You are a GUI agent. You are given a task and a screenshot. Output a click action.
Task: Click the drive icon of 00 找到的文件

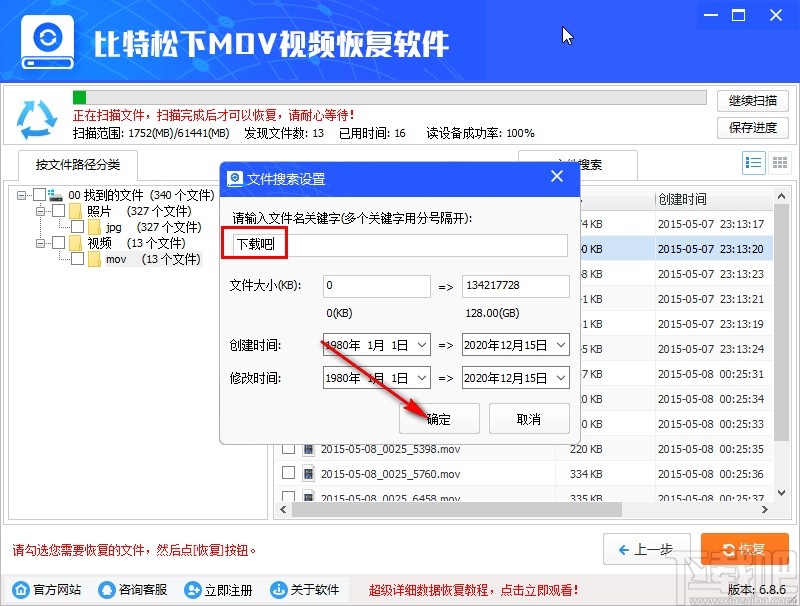[55, 195]
